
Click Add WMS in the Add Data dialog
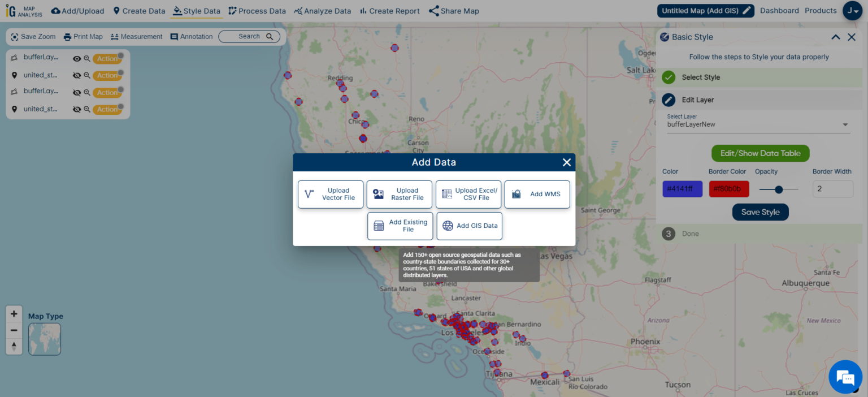(537, 194)
